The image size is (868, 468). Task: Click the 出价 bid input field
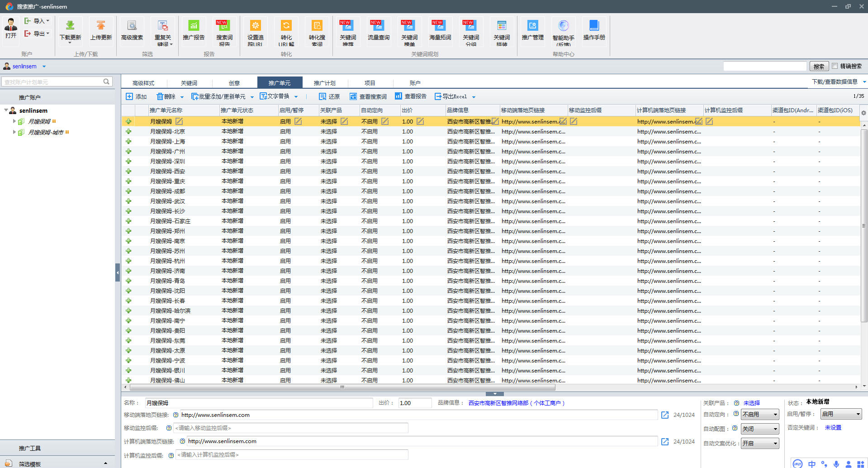[414, 403]
